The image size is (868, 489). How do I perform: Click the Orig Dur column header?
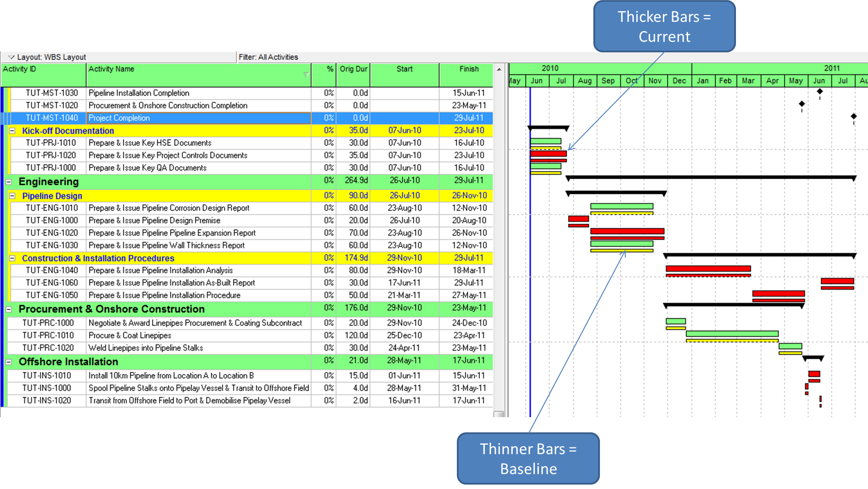pyautogui.click(x=353, y=69)
